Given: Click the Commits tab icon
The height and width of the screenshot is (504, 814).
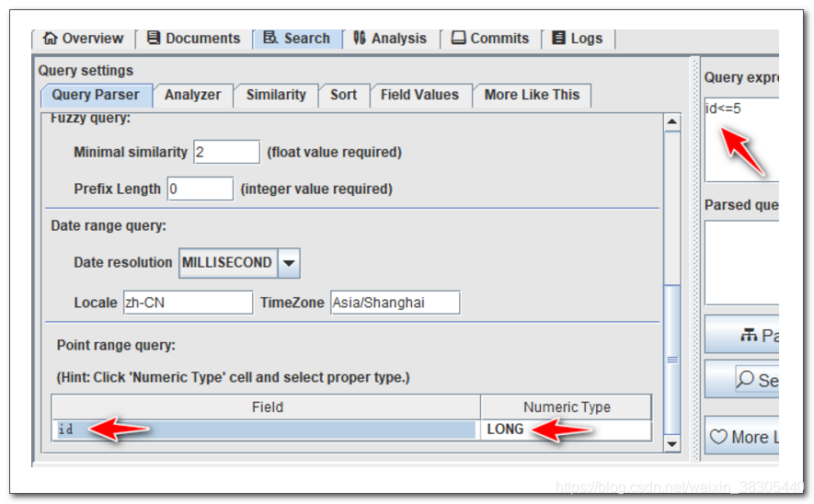Looking at the screenshot, I should point(458,38).
